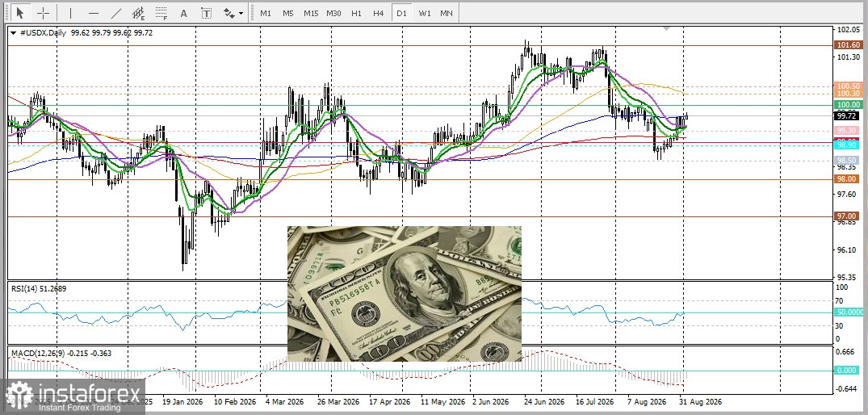Open the Arrows tool dropdown arrow
Screen dimensions: 868x415
(241, 13)
